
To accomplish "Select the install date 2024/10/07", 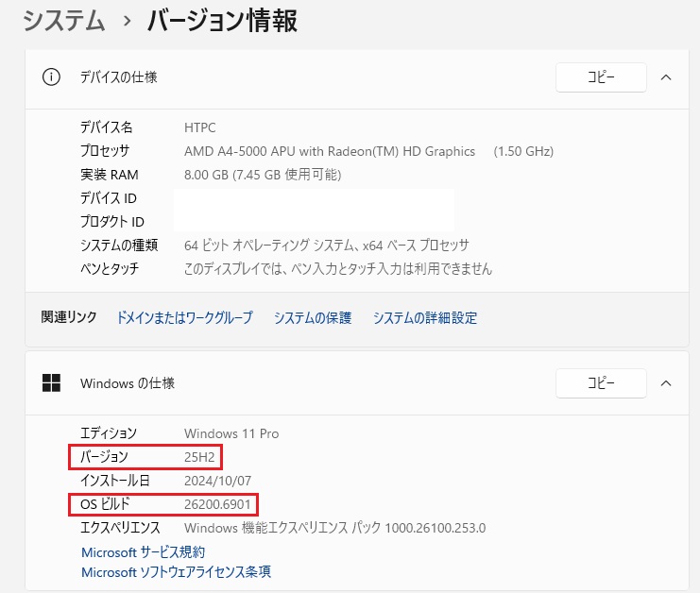I will tap(217, 481).
